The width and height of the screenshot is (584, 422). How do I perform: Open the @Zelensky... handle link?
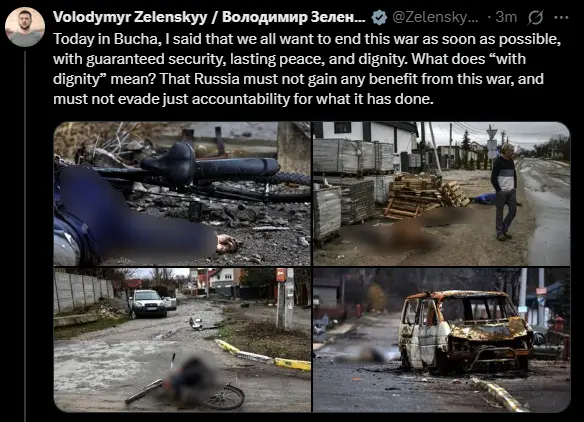[435, 17]
